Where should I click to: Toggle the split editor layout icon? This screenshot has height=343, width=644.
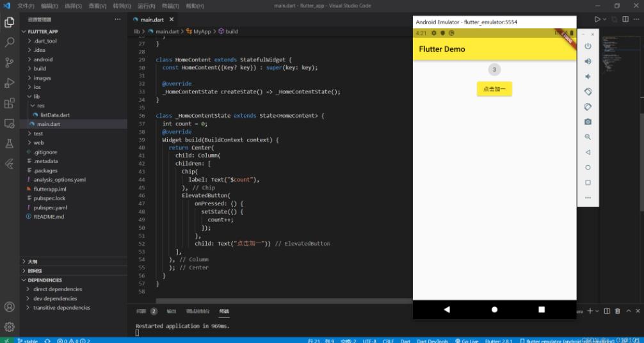tap(625, 20)
